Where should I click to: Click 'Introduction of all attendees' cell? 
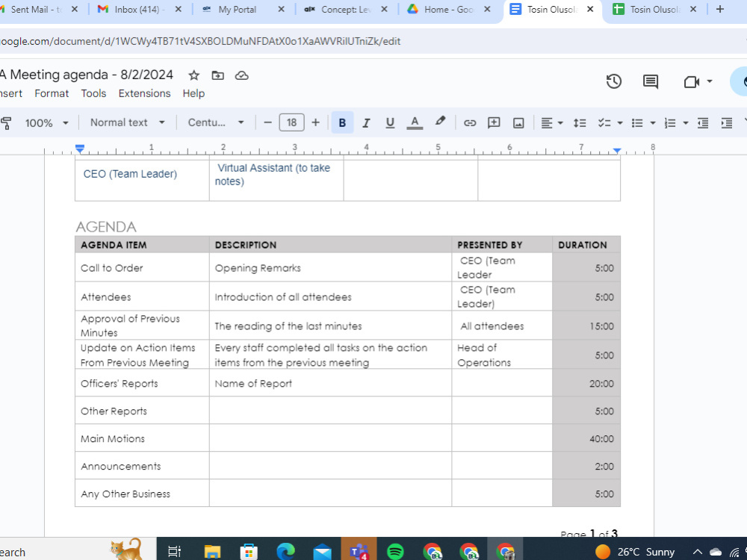330,296
